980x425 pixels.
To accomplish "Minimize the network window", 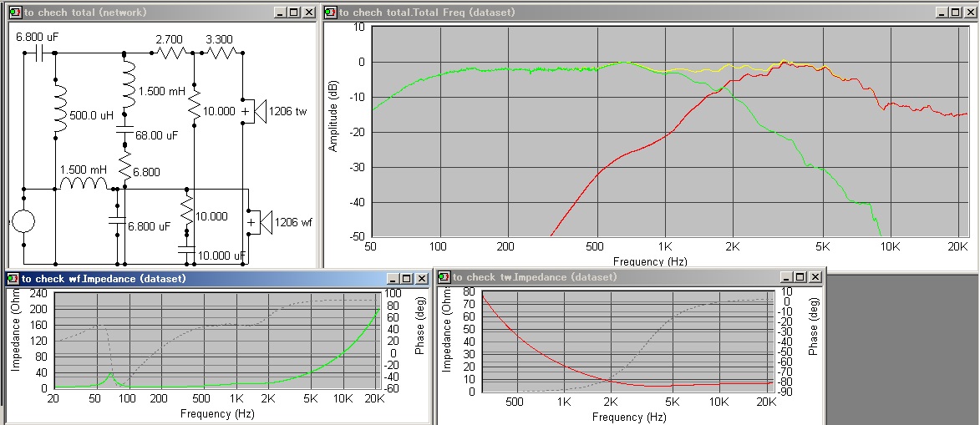I will click(x=279, y=12).
